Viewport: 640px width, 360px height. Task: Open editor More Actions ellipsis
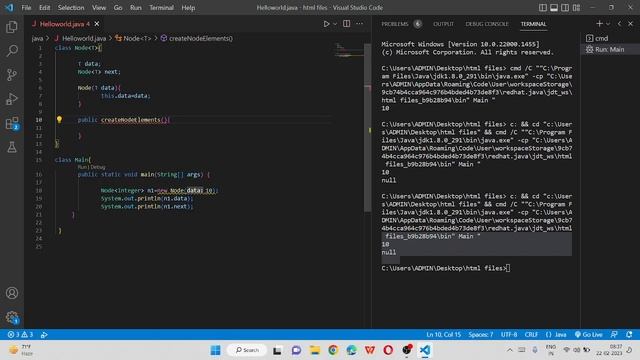pyautogui.click(x=359, y=24)
